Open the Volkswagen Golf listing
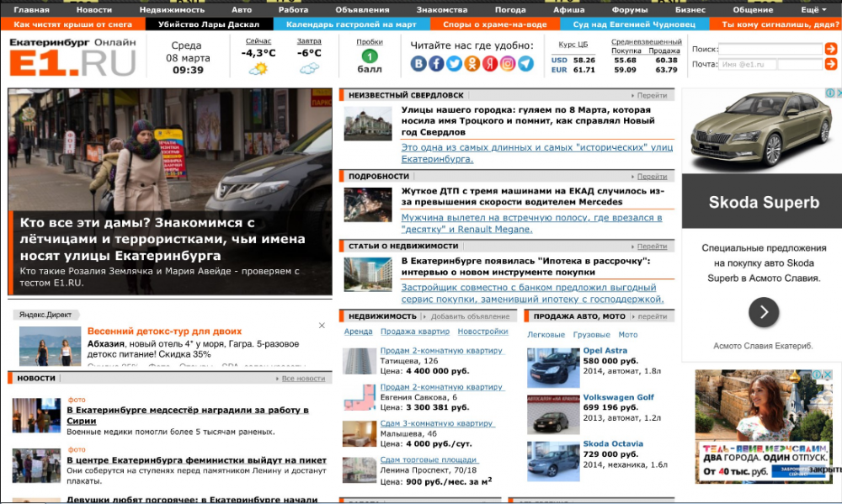The height and width of the screenshot is (504, 842). click(x=619, y=398)
